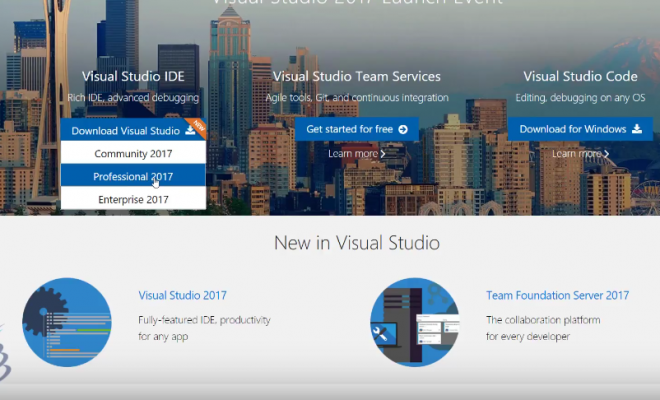Screen dimensions: 660x400
Task: Click the download arrow icon beside Download Visual Studio
Action: pyautogui.click(x=190, y=130)
